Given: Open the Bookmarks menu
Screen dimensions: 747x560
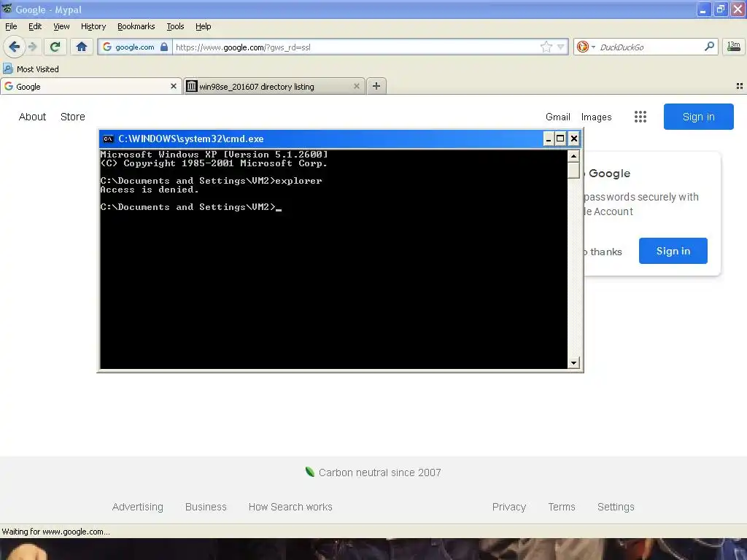Looking at the screenshot, I should pos(136,26).
